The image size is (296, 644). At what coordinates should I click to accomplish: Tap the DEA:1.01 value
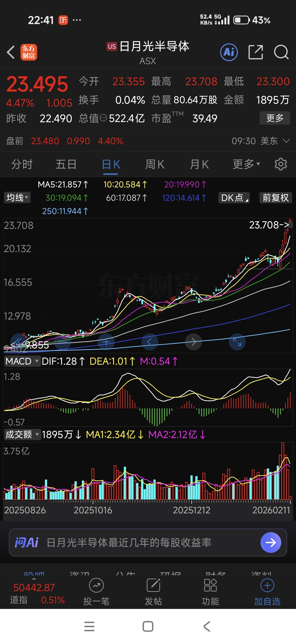tap(112, 361)
